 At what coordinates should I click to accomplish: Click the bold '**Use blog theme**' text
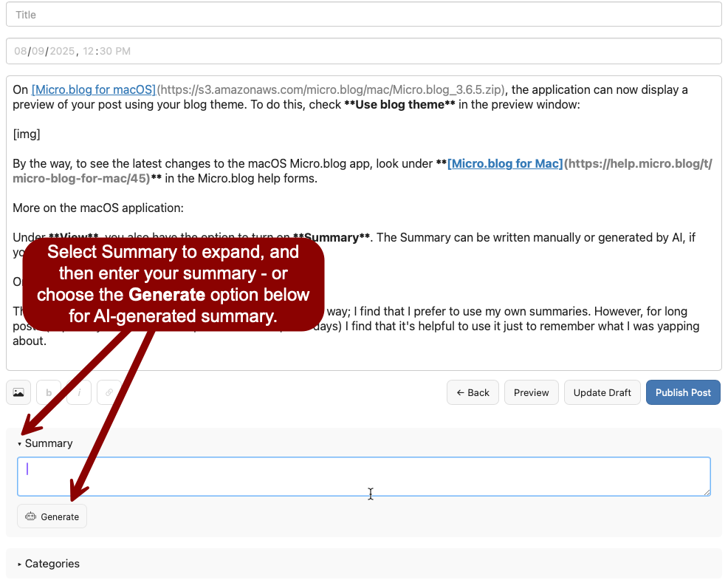tap(399, 105)
